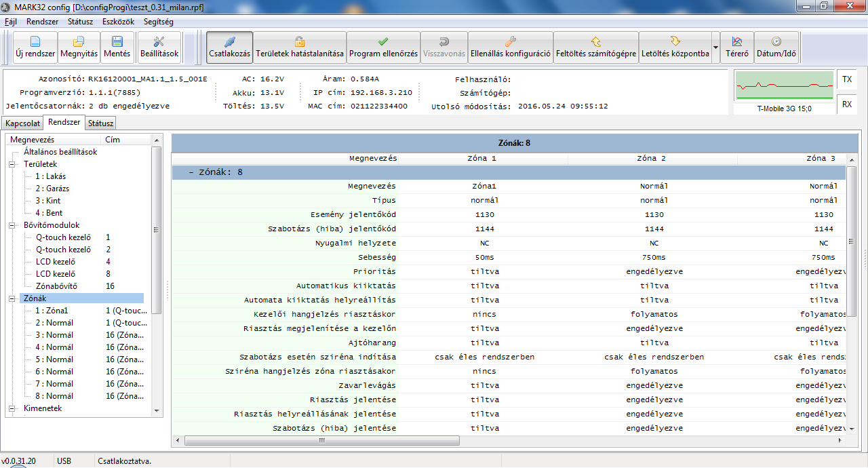The width and height of the screenshot is (868, 468).
Task: Click Letöltés központba download button
Action: click(675, 47)
